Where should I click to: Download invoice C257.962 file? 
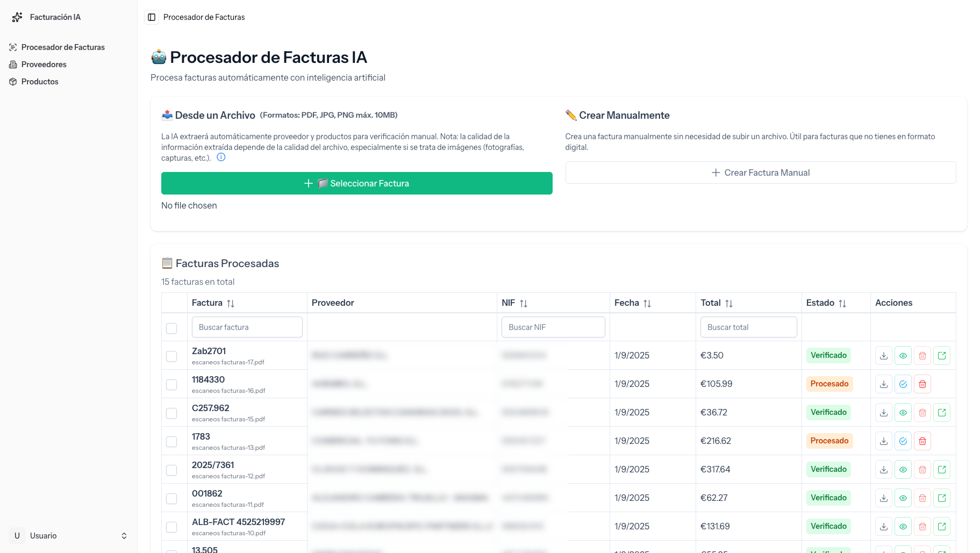[x=884, y=413]
